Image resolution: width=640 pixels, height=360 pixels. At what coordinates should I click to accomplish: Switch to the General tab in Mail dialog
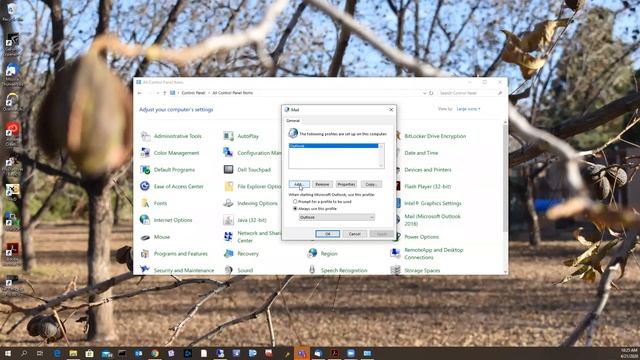tap(293, 120)
